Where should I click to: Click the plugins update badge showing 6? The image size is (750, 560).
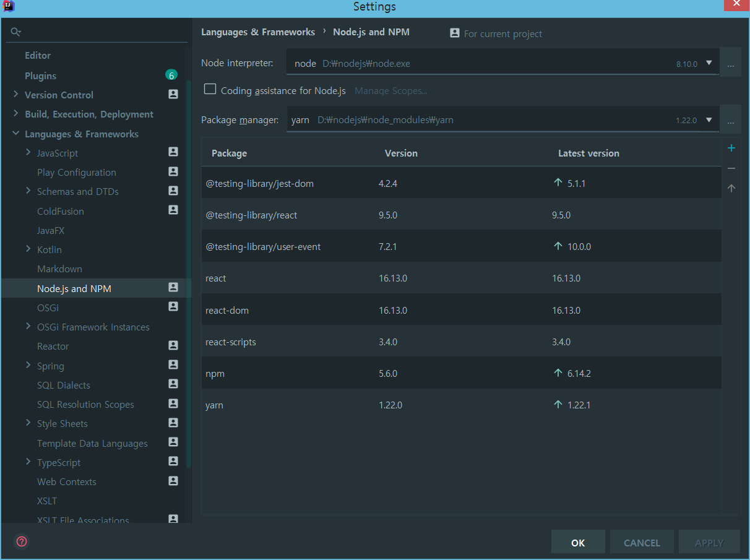tap(171, 75)
